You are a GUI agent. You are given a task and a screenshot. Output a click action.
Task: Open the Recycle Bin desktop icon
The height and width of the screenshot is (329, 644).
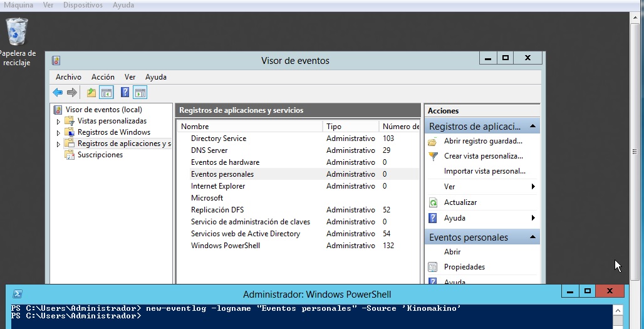(x=17, y=31)
